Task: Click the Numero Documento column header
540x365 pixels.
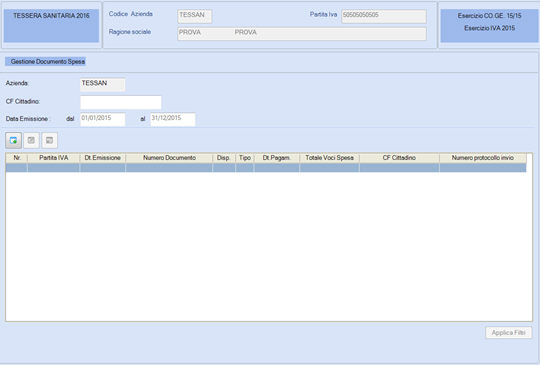Action: pyautogui.click(x=169, y=158)
